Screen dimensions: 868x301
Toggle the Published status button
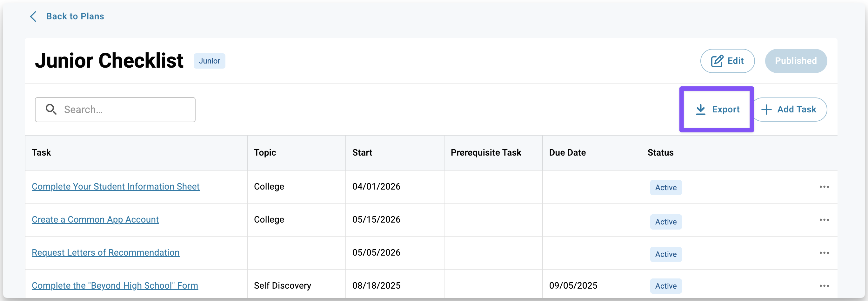(796, 61)
